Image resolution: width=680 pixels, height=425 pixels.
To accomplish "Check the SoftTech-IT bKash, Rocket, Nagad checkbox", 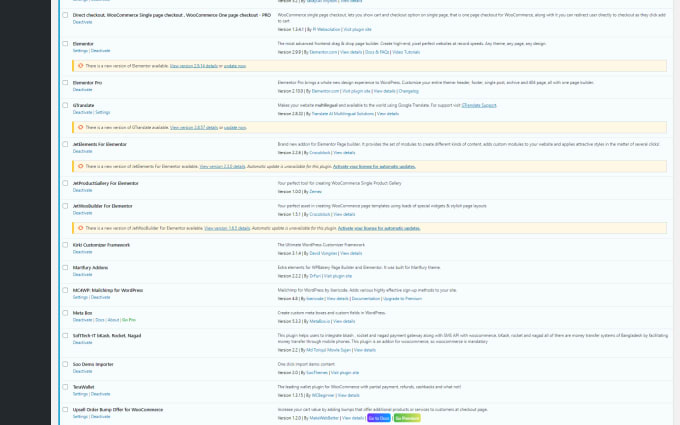I will (x=65, y=335).
